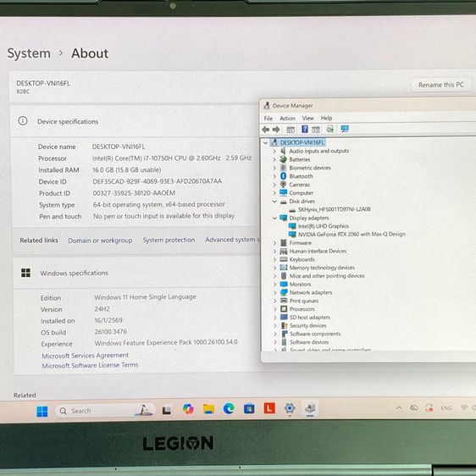476x476 pixels.
Task: Click the Task View icon on taskbar
Action: tap(166, 411)
